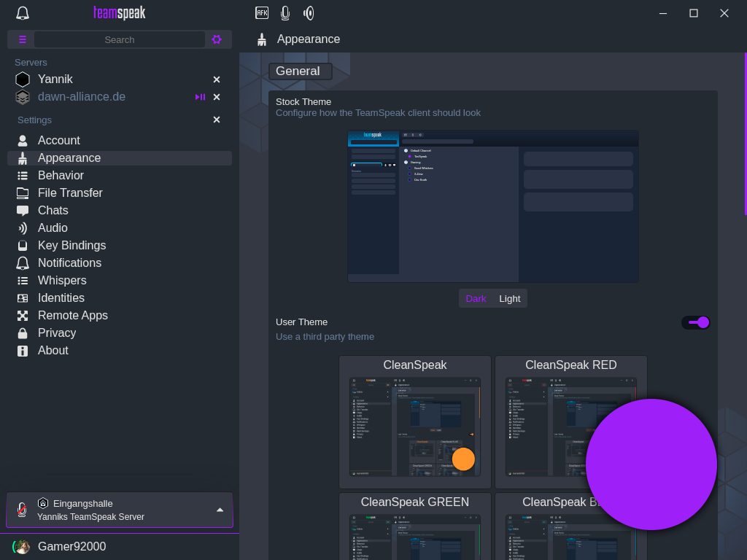The width and height of the screenshot is (747, 560).
Task: Click the Chats speech bubble icon
Action: (23, 211)
